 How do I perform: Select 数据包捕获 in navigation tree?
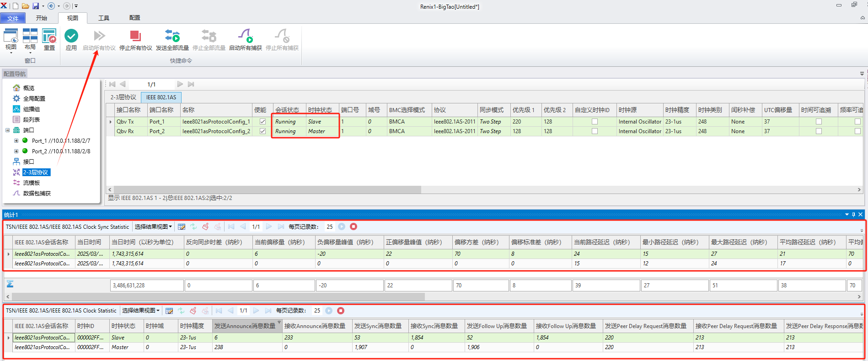pyautogui.click(x=37, y=194)
